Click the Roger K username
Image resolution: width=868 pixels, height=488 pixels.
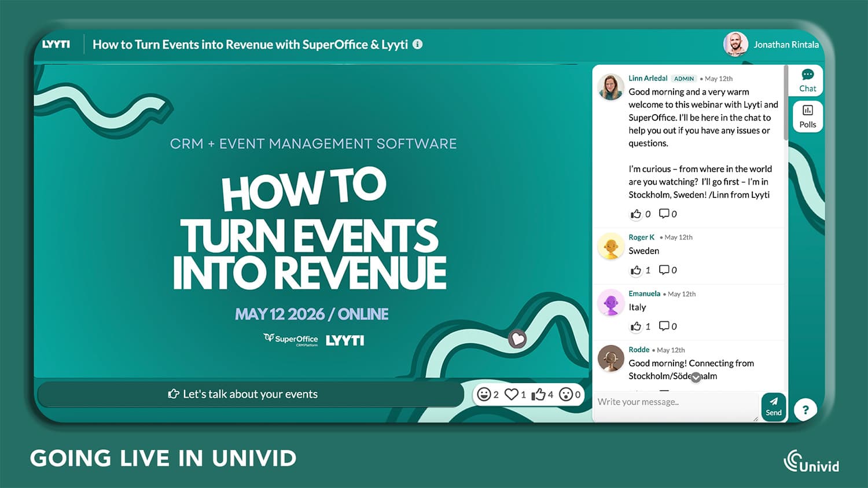coord(641,237)
